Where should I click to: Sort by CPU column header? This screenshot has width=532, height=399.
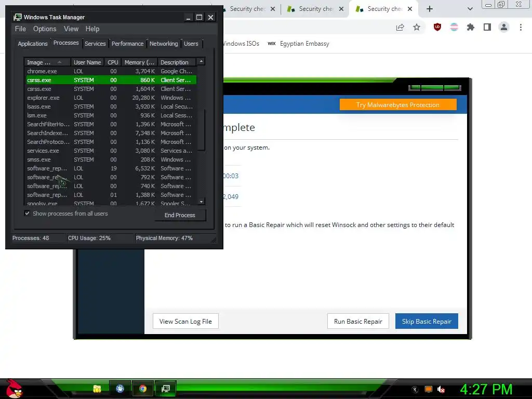click(x=113, y=62)
